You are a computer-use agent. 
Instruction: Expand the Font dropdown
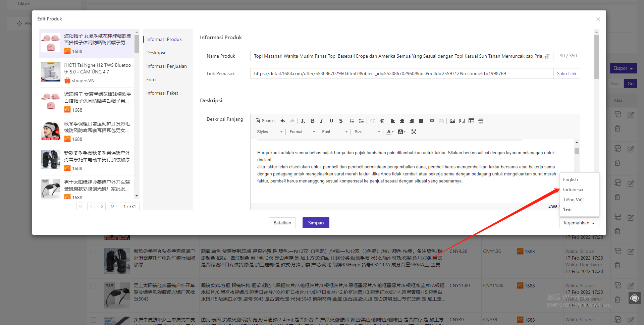pos(334,132)
